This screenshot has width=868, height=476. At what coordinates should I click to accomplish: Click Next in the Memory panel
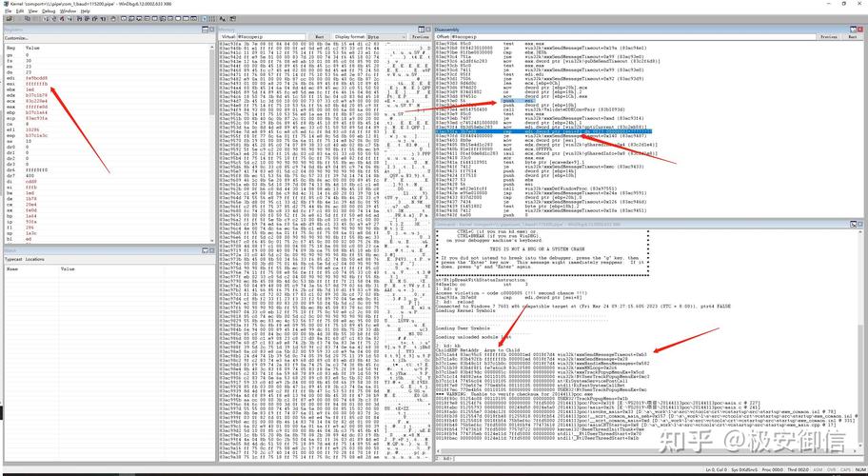coord(320,36)
